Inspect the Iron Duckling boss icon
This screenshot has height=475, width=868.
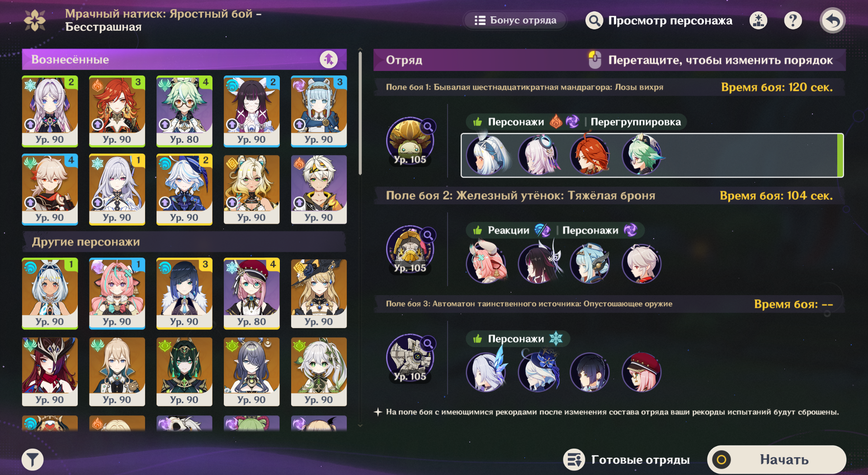point(410,249)
